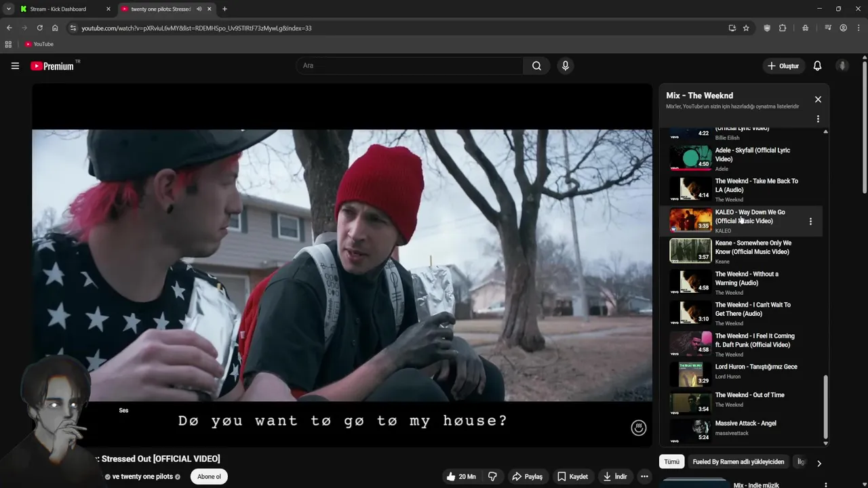Click the Stressed Out video player
This screenshot has width=868, height=488.
pos(342,266)
